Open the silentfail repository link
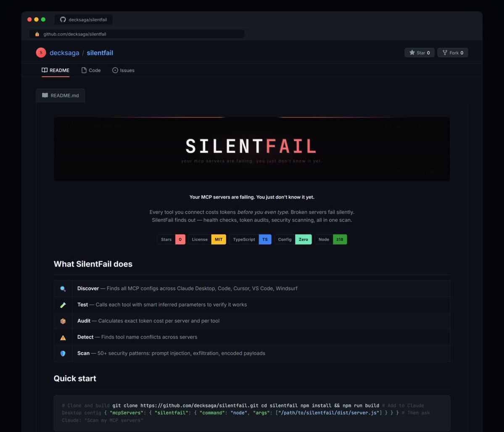The image size is (504, 432). (x=100, y=53)
